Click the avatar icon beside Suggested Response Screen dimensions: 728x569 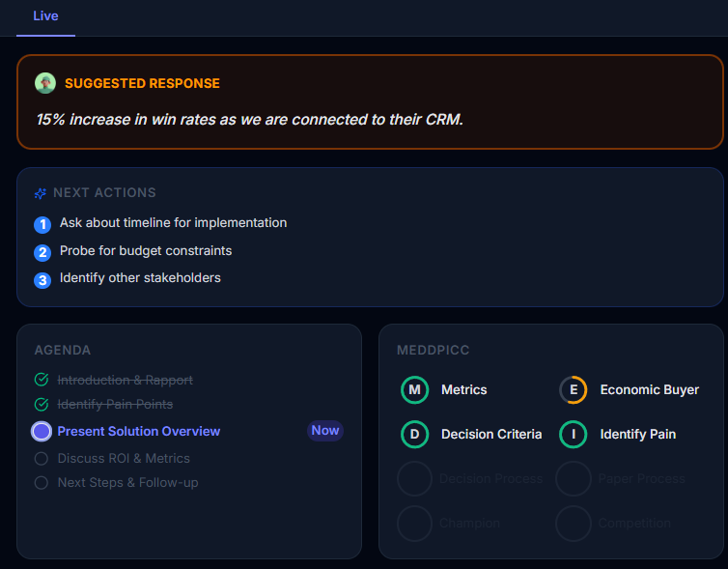tap(45, 83)
